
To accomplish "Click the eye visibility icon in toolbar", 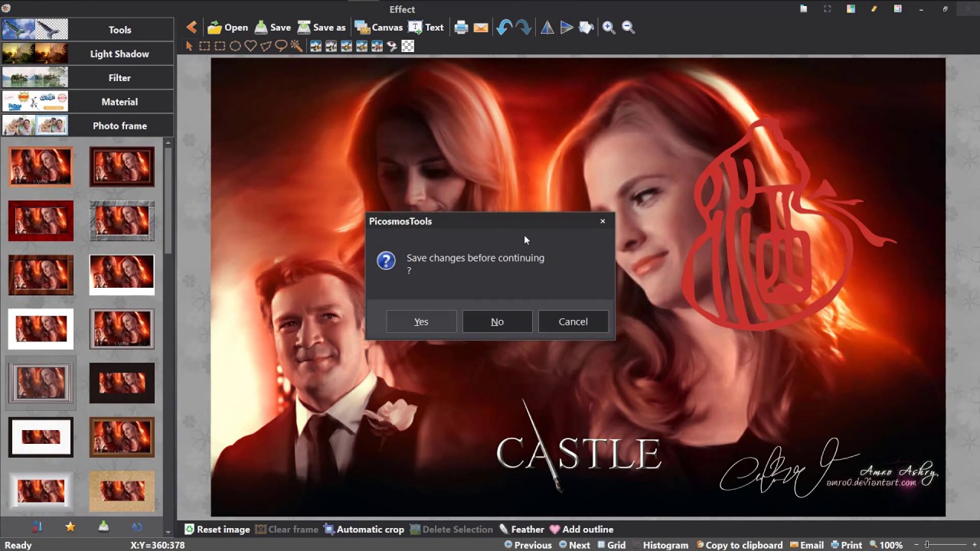I will point(392,46).
